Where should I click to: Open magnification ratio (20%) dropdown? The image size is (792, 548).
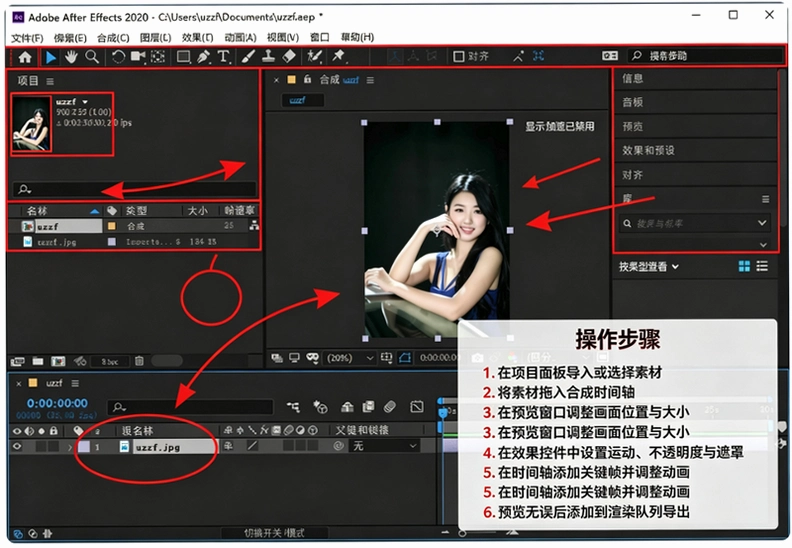[x=349, y=358]
